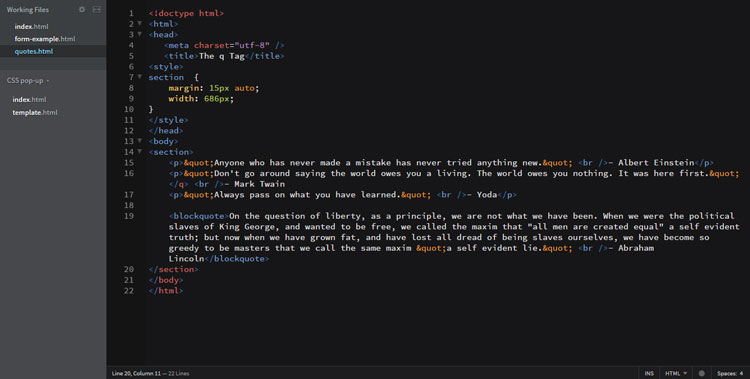Click the closing blockquote tag
This screenshot has height=379, width=750.
click(x=237, y=259)
